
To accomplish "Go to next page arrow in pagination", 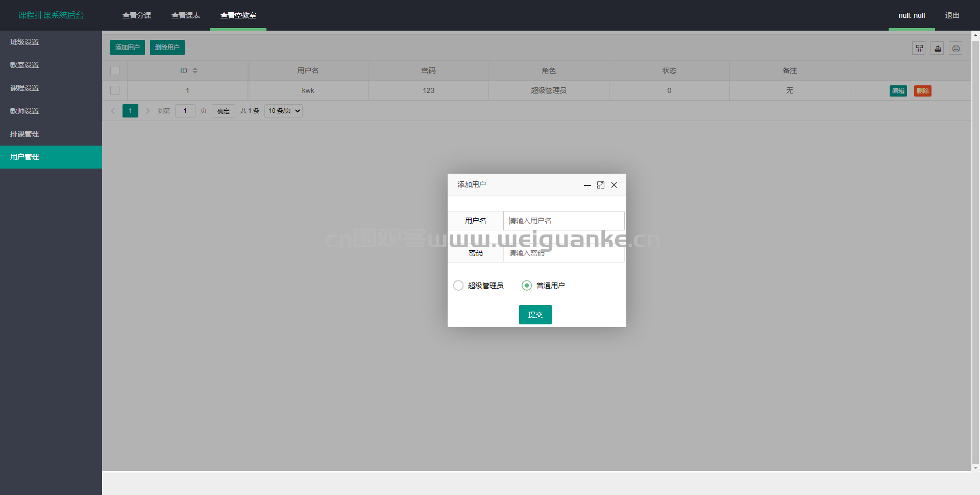I will tap(148, 111).
